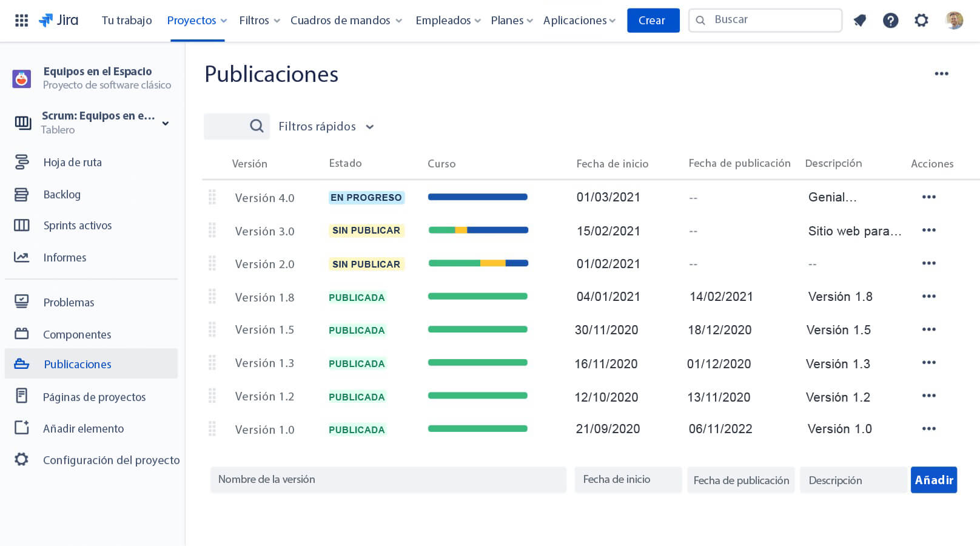Open the Proyectos dropdown menu
980x546 pixels.
click(197, 21)
